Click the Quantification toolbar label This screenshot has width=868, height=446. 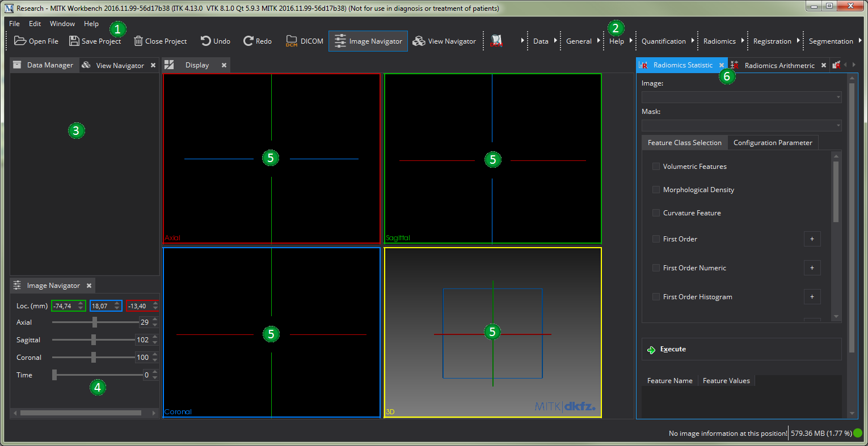coord(664,41)
